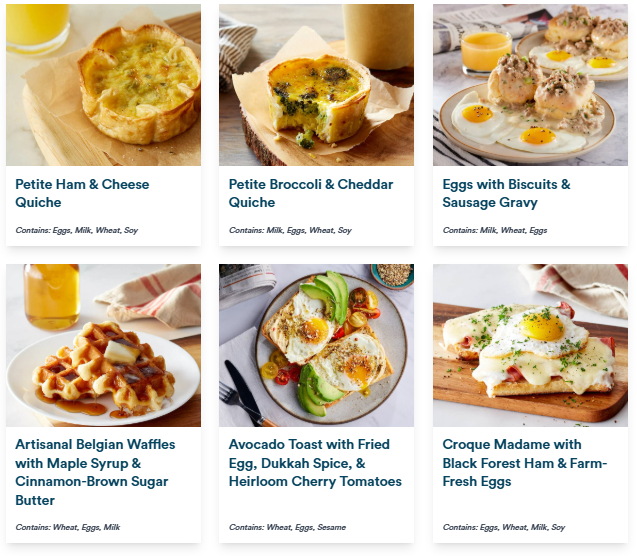Select the Croque Madame allergen line
Screen dimensions: 637x556
pyautogui.click(x=504, y=527)
